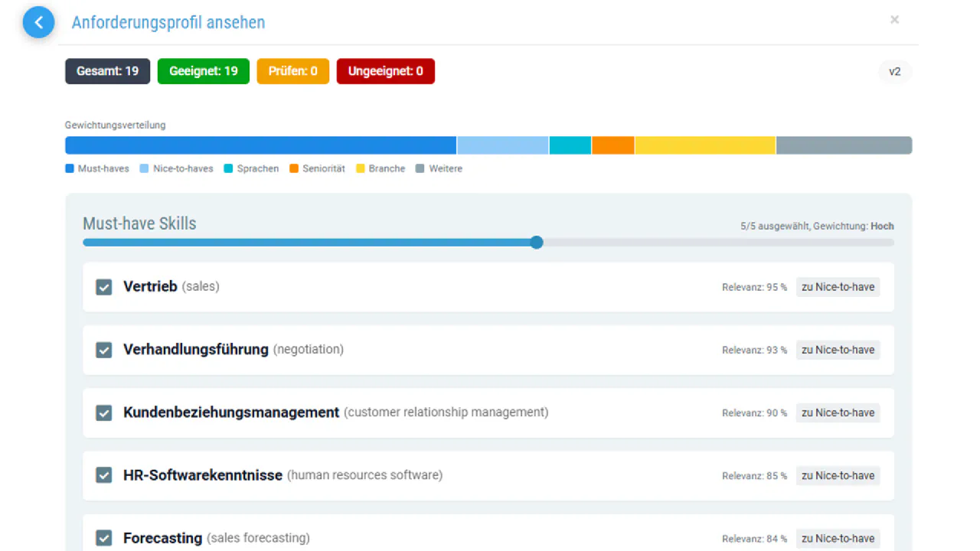Click the Relevanz: 95 % value
Viewport: 980px width, 551px height.
click(x=754, y=288)
